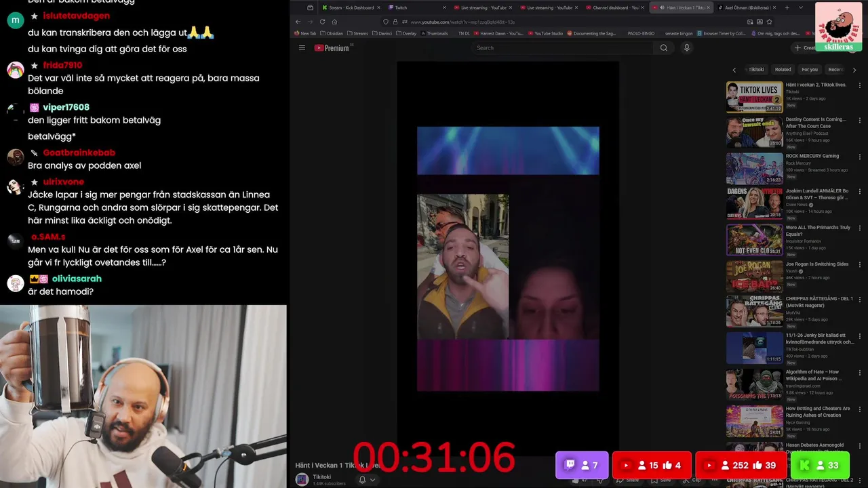Select the Tikitoki filter chip
This screenshot has width=868, height=488.
coord(756,70)
